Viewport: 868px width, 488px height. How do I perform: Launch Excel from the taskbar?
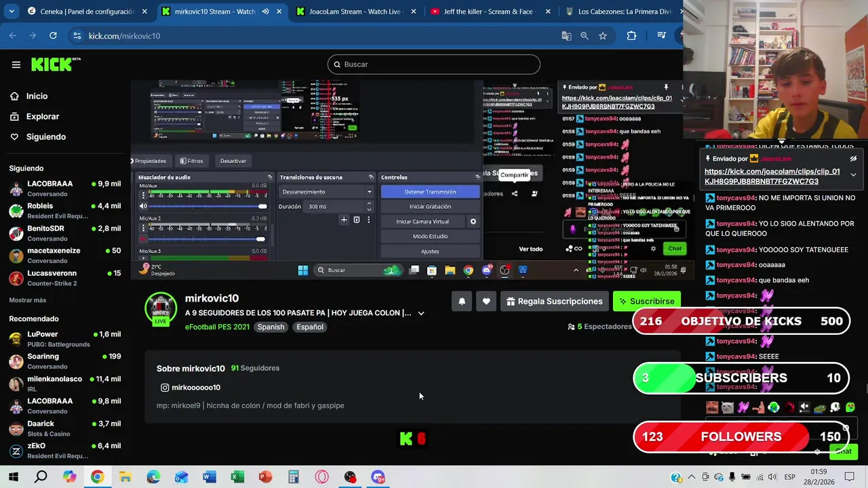(x=237, y=477)
